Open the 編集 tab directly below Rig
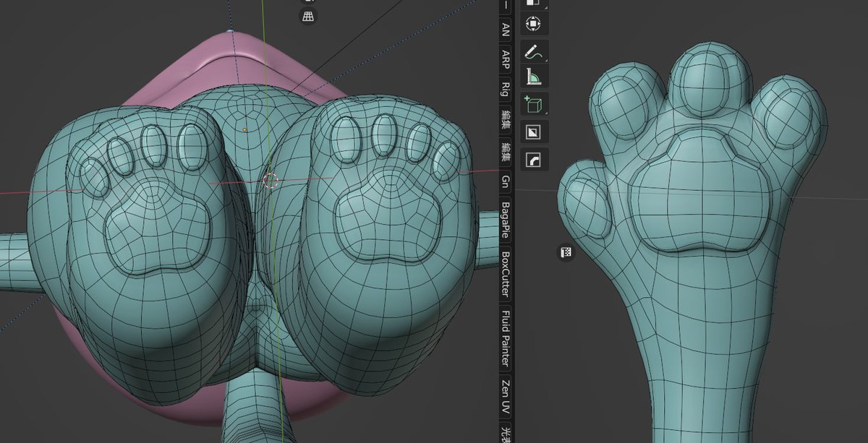Viewport: 868px width, 443px height. pyautogui.click(x=506, y=120)
